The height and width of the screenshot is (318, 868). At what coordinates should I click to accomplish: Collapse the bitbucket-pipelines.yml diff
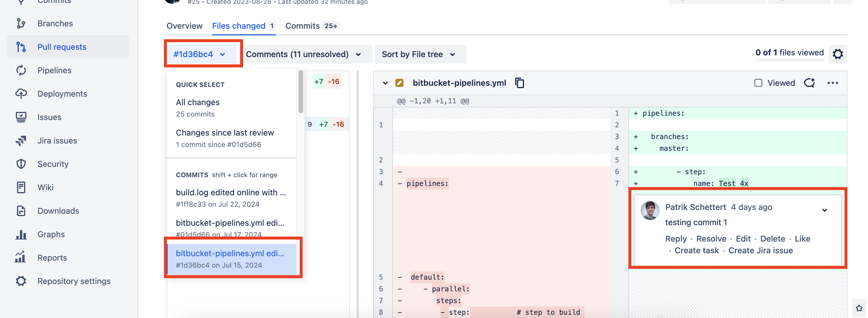tap(384, 83)
